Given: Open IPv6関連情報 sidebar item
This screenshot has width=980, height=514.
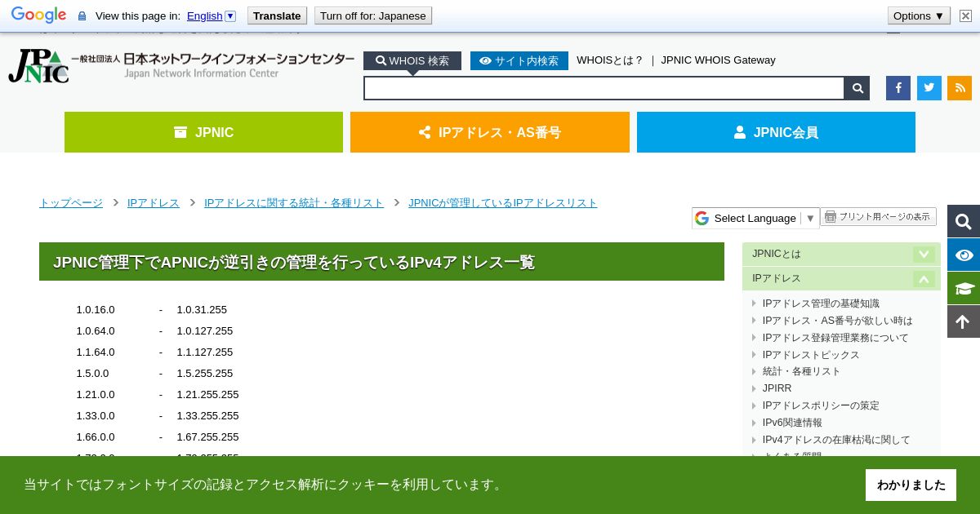Looking at the screenshot, I should [x=792, y=423].
